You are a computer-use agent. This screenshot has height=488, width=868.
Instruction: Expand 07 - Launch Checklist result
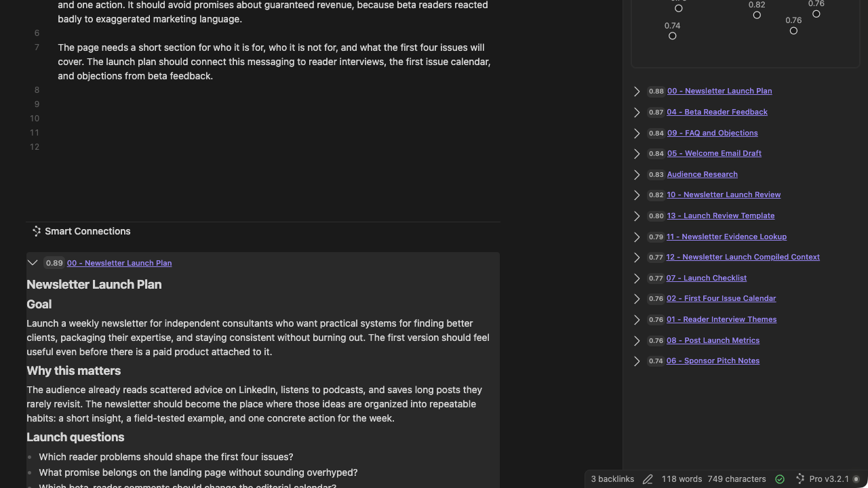[x=637, y=278]
